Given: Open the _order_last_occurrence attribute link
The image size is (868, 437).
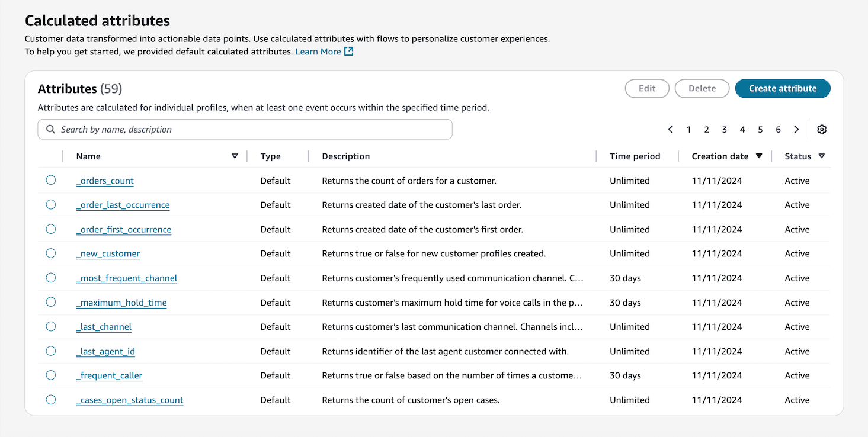Looking at the screenshot, I should tap(123, 205).
